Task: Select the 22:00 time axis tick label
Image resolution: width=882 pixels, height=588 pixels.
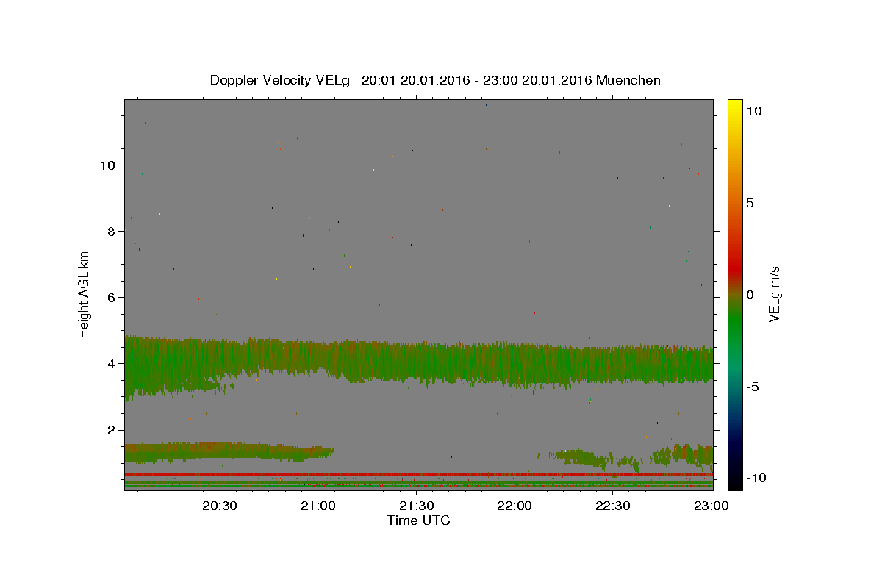Action: (x=514, y=506)
